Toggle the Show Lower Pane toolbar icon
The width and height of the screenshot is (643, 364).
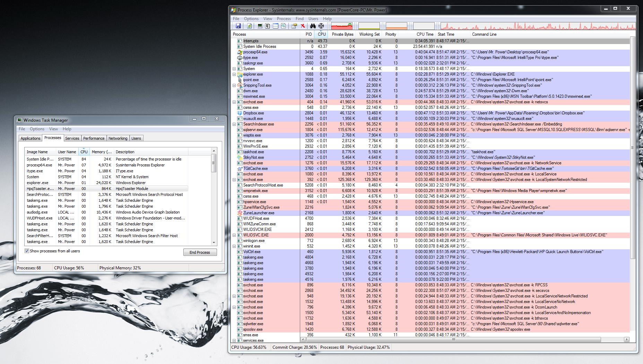pos(276,26)
